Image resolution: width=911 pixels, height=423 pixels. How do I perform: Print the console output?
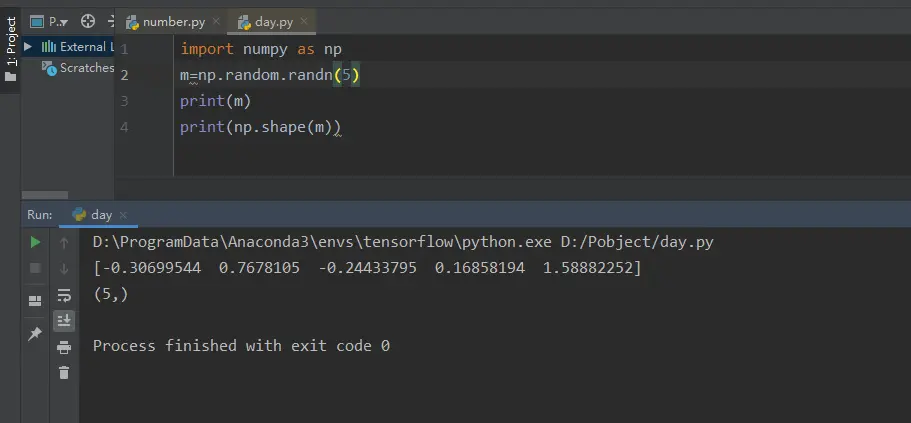(64, 347)
